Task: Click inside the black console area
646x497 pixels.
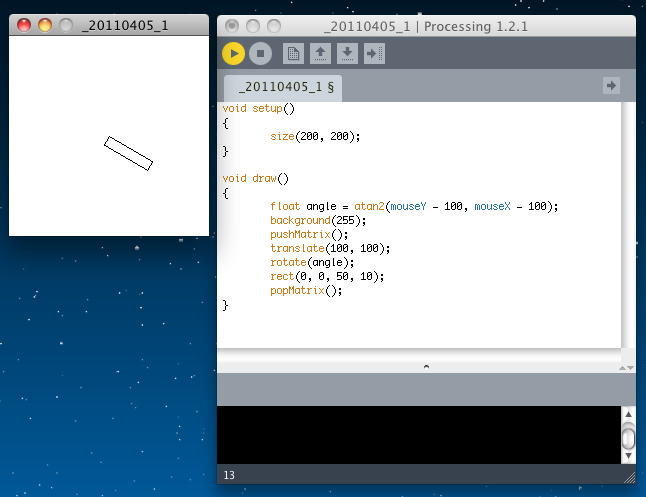Action: [420, 435]
